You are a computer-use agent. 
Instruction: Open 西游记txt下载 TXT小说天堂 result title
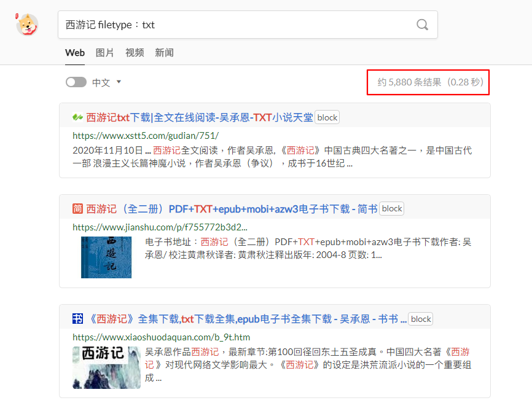pos(200,117)
